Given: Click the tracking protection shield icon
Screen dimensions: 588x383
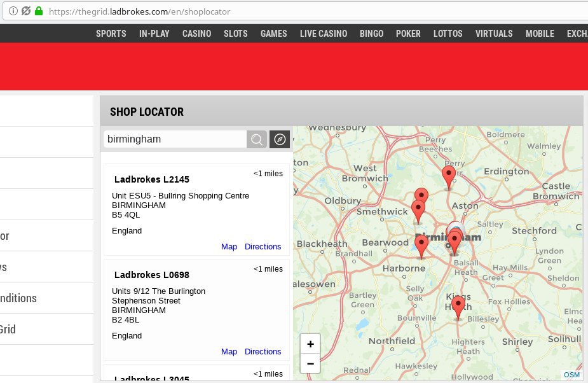Looking at the screenshot, I should click(x=26, y=11).
